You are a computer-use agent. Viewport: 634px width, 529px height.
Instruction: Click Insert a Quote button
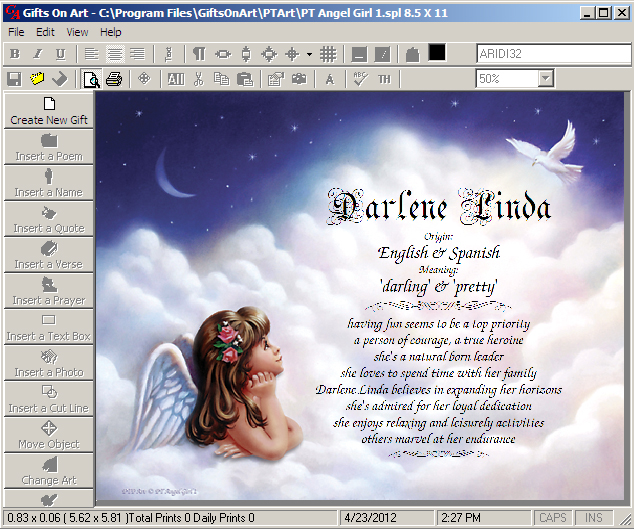pos(49,219)
